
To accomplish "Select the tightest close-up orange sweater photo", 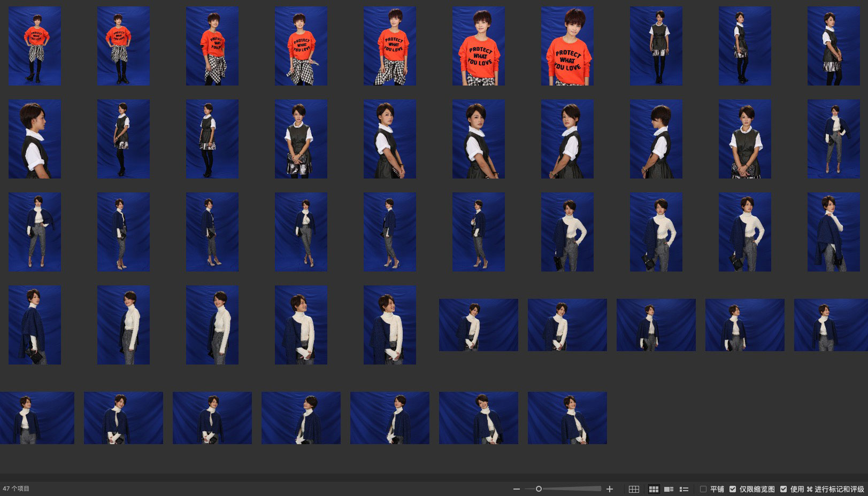I will click(x=567, y=46).
